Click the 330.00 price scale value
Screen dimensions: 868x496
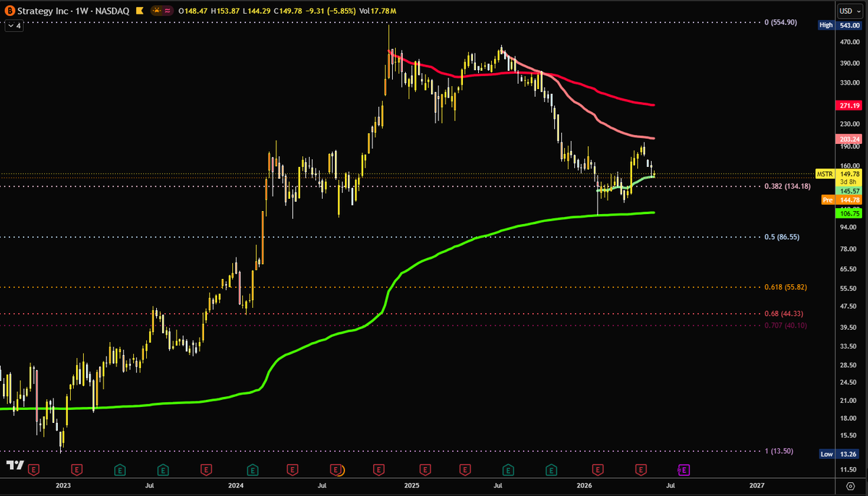pyautogui.click(x=849, y=83)
